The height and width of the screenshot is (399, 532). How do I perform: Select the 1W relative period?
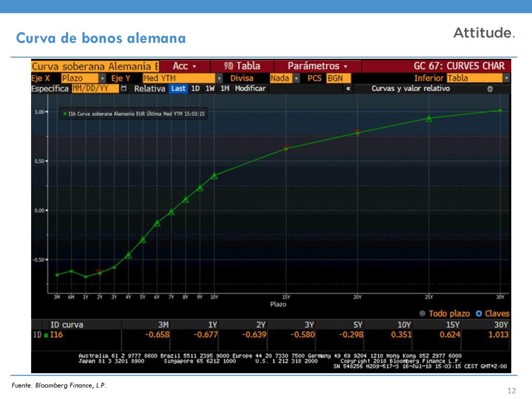click(210, 88)
